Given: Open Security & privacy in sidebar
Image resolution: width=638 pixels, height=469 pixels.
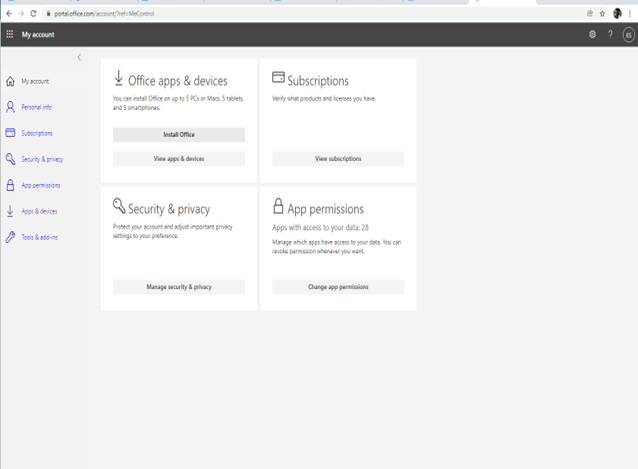Looking at the screenshot, I should coord(42,159).
